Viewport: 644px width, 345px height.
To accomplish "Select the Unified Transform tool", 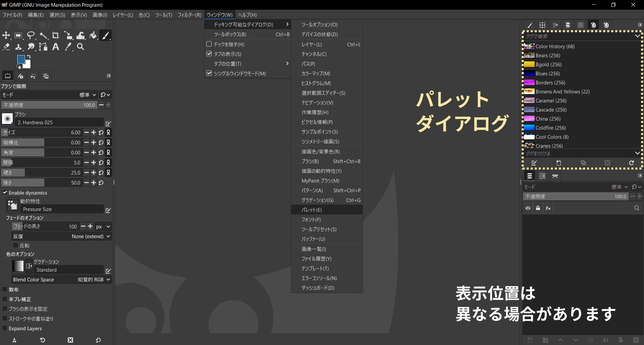I will coord(68,36).
